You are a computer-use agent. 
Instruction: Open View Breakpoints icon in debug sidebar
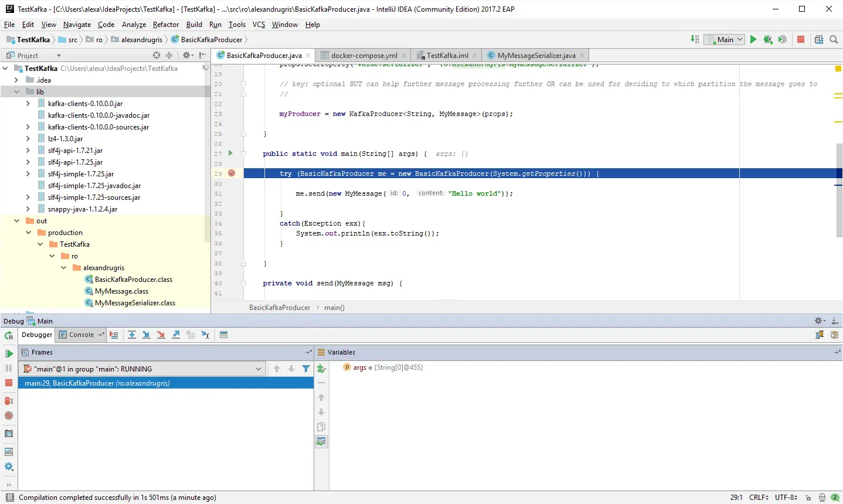[9, 401]
